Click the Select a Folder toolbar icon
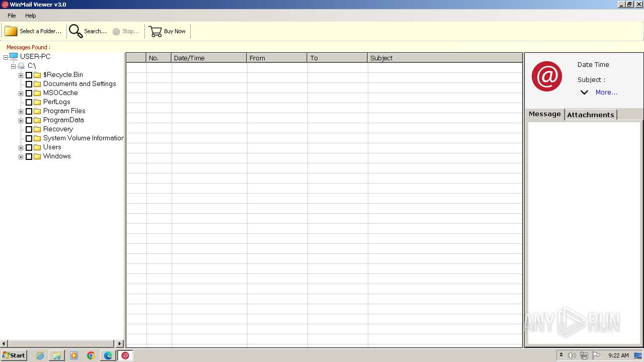Screen dimensions: 644x362 (11, 31)
